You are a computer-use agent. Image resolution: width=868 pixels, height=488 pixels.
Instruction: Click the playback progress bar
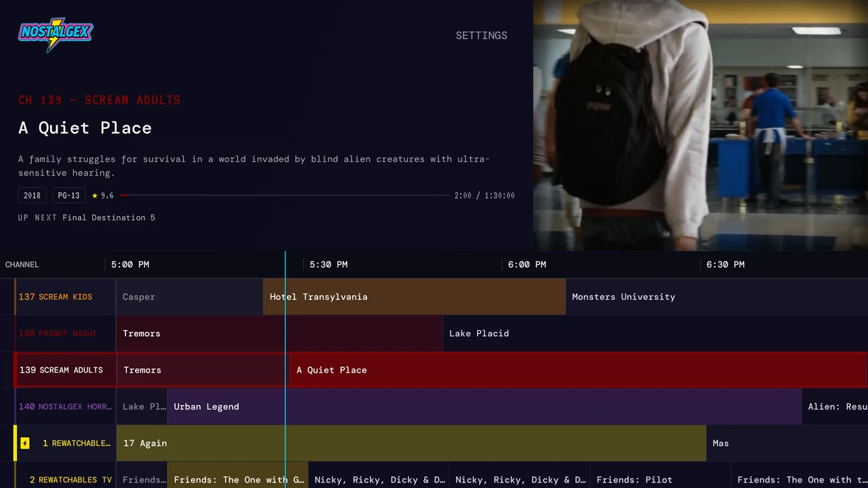click(285, 195)
